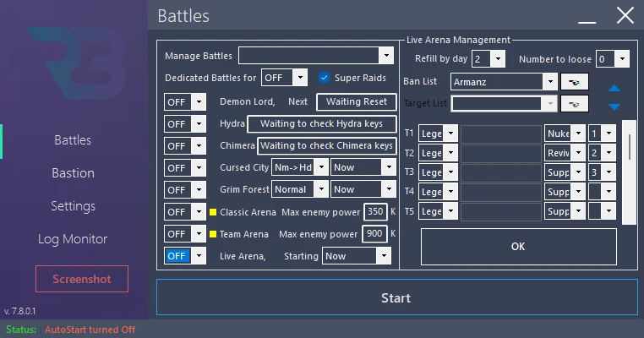The image size is (644, 338).
Task: Close the Battles window
Action: point(625,16)
